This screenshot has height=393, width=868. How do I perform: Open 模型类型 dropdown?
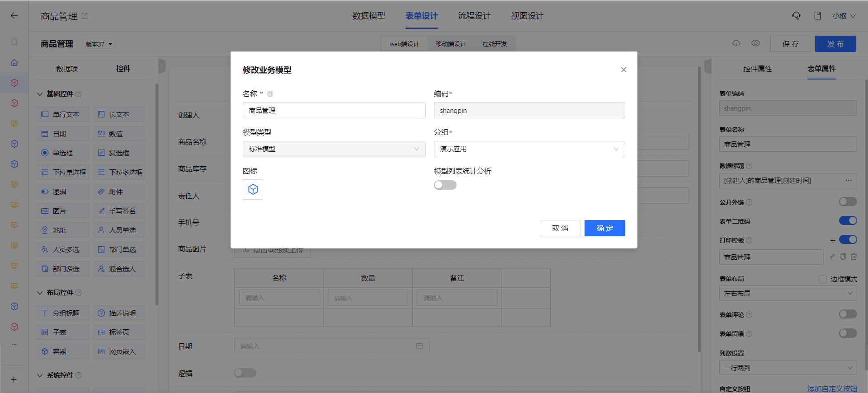pos(334,149)
